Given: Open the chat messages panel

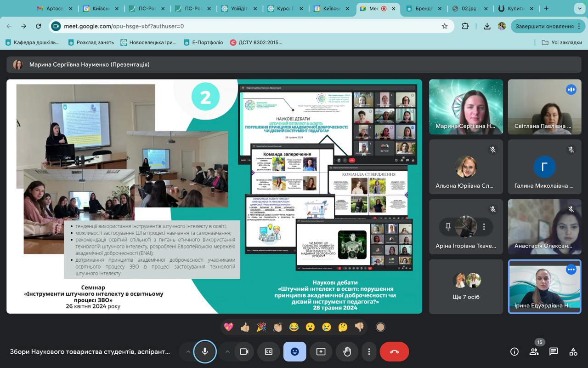Looking at the screenshot, I should point(554,351).
